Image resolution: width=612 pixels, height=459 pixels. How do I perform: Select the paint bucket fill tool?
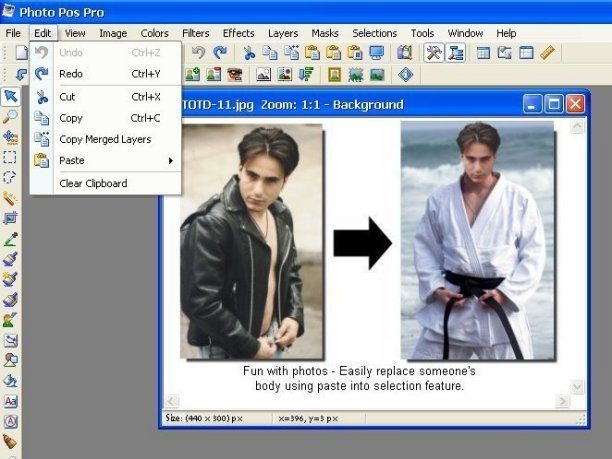(10, 381)
